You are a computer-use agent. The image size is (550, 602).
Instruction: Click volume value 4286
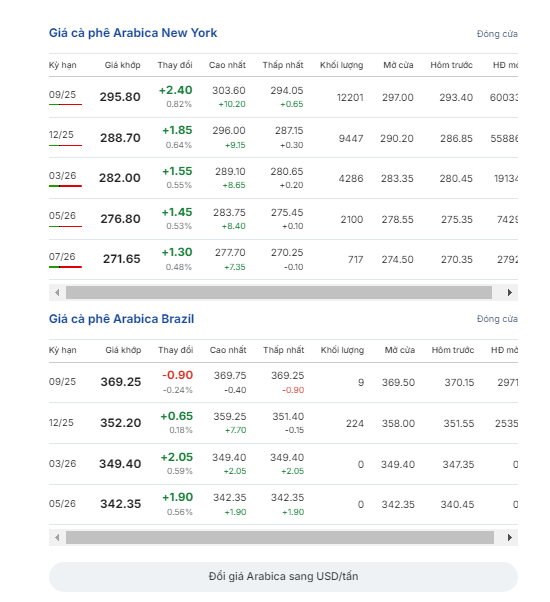coord(351,179)
